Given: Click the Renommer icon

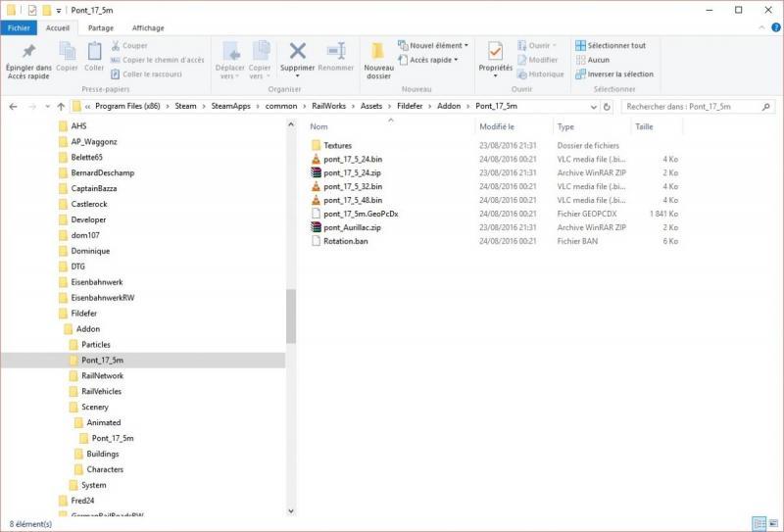Looking at the screenshot, I should 336,51.
